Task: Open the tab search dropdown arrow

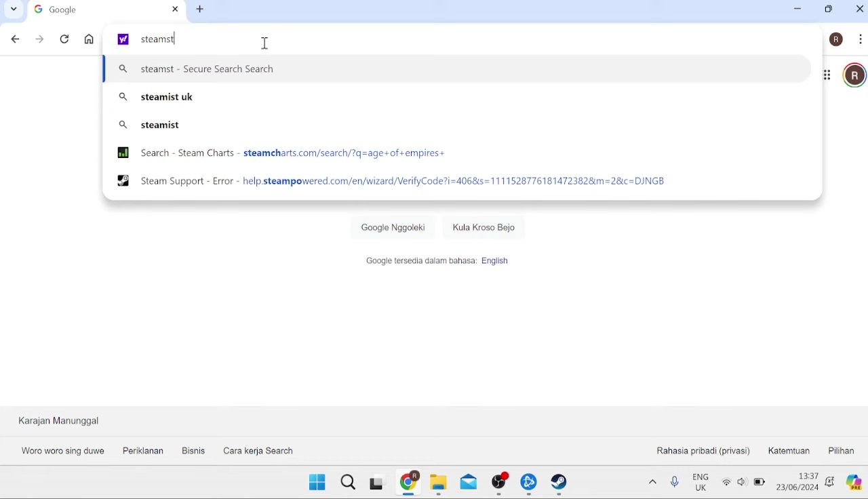Action: pos(14,9)
